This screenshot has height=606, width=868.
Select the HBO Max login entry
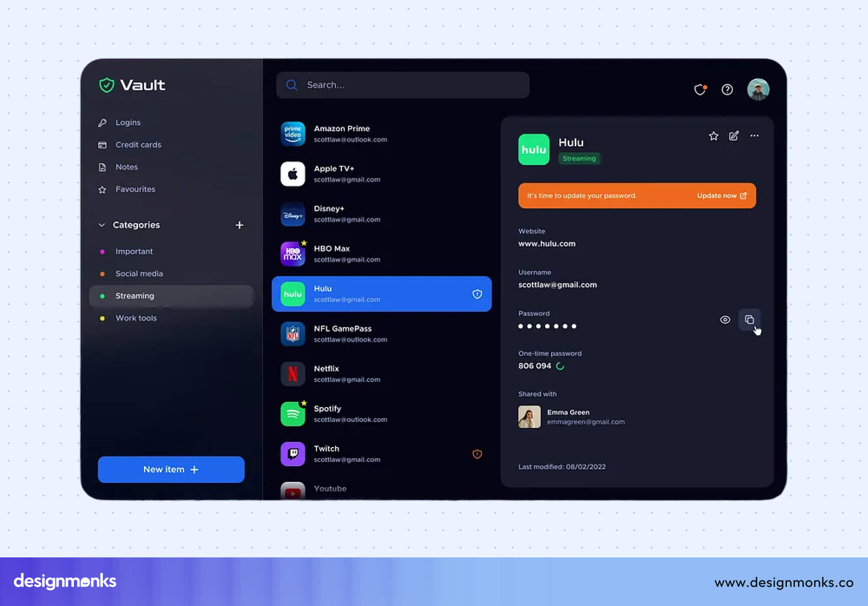pos(381,254)
